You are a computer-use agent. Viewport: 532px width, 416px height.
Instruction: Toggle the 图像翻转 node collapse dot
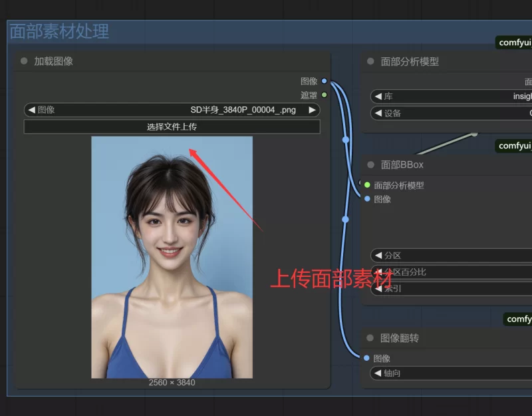click(370, 338)
